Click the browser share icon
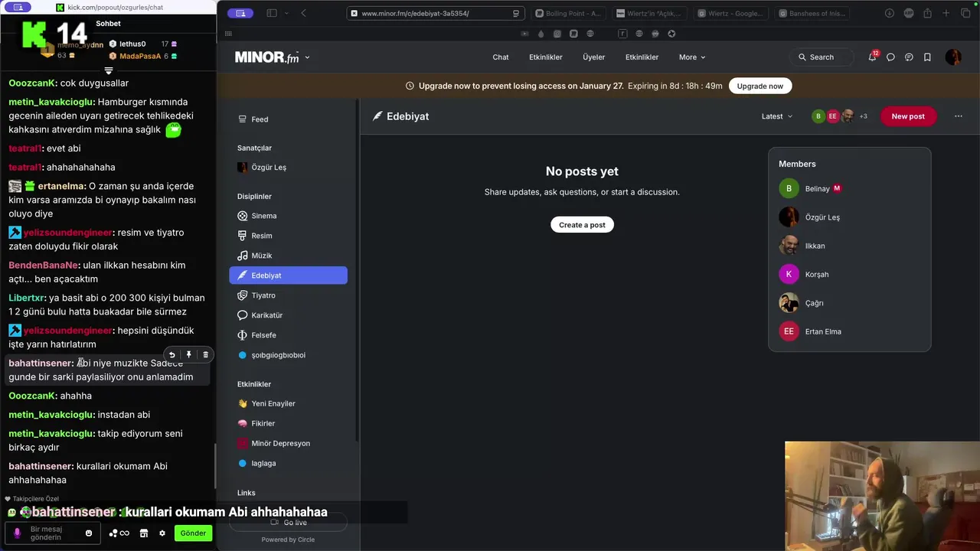 coord(927,13)
